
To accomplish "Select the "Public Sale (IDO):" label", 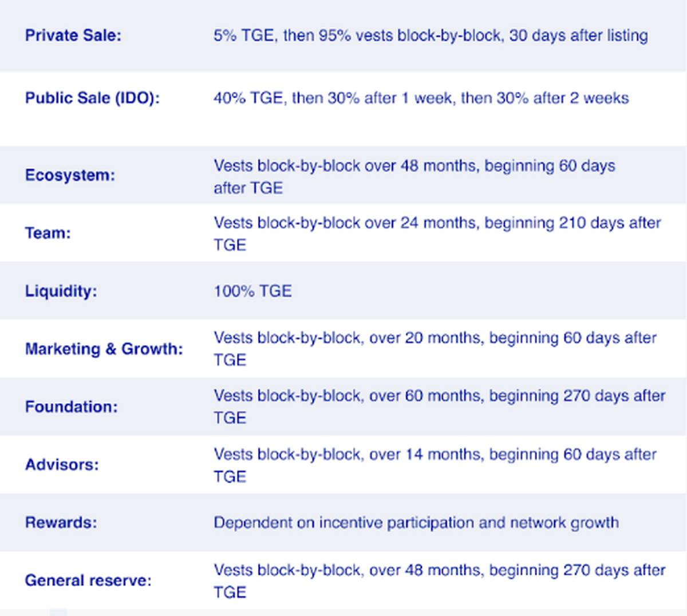I will coord(92,98).
